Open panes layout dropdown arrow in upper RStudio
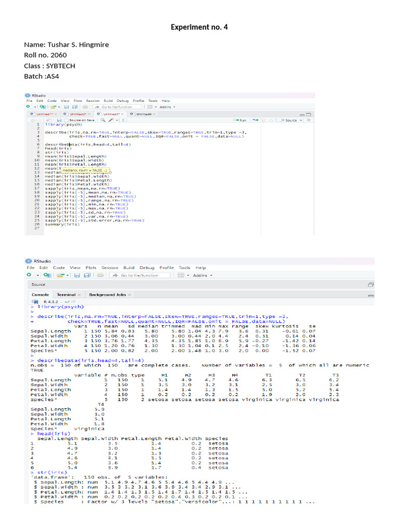This screenshot has width=399, height=532. (x=156, y=107)
